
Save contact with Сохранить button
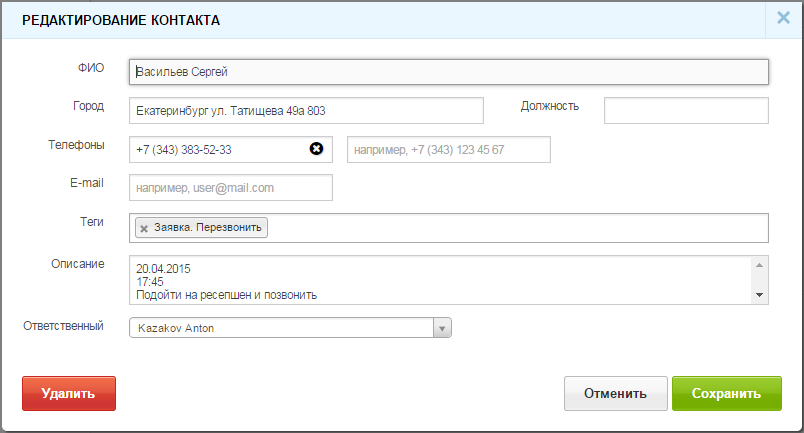coord(727,393)
